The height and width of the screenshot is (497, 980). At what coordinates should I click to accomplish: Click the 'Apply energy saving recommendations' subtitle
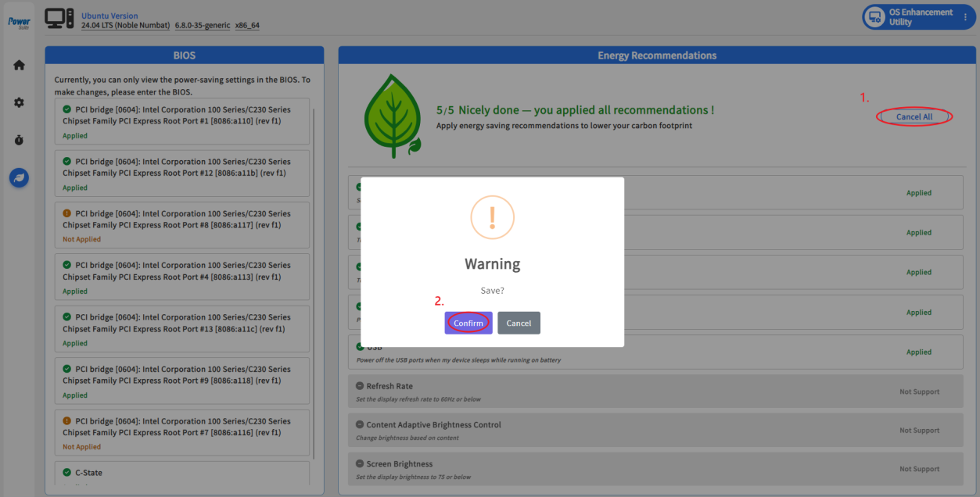click(564, 125)
